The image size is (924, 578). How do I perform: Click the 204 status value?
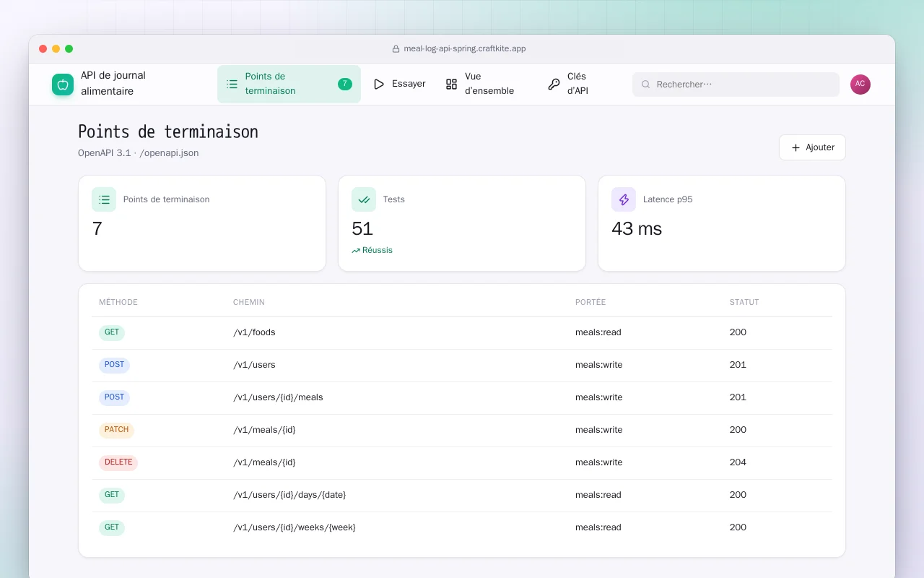[x=738, y=462]
